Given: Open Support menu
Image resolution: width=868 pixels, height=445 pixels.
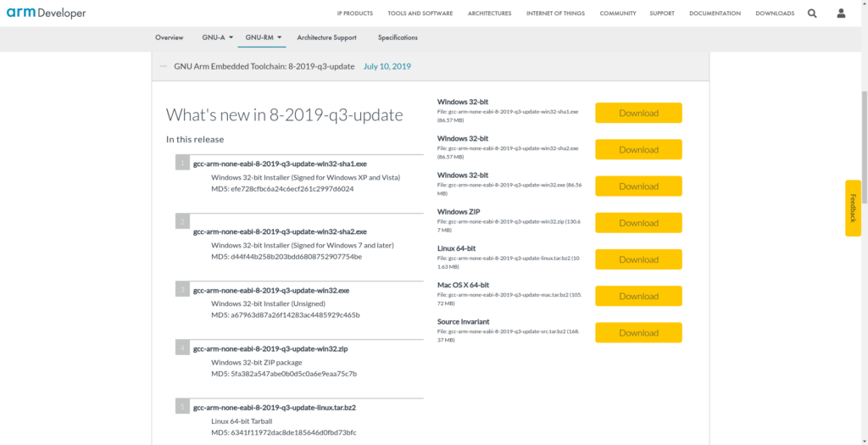Looking at the screenshot, I should pos(663,14).
